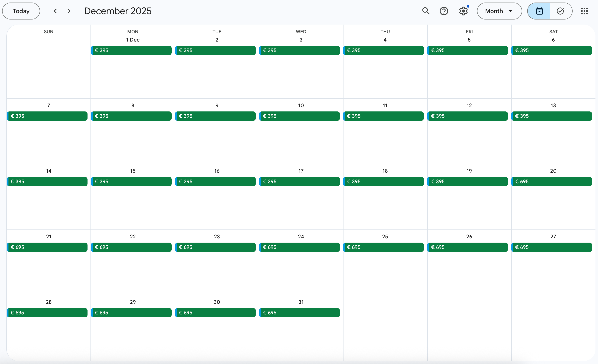Open € 695 event on December 23

215,247
